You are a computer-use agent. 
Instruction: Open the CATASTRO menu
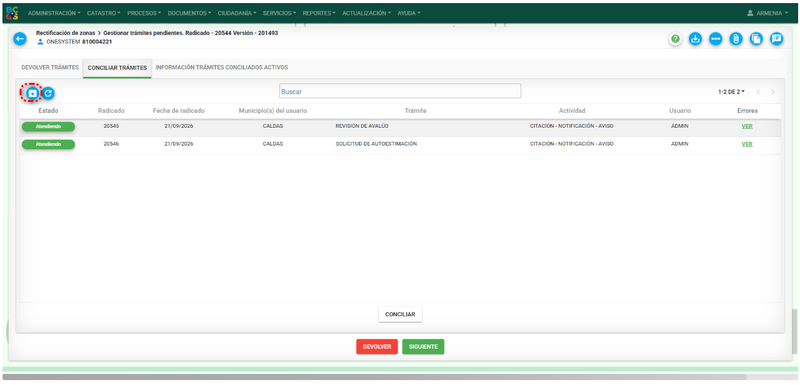(104, 13)
